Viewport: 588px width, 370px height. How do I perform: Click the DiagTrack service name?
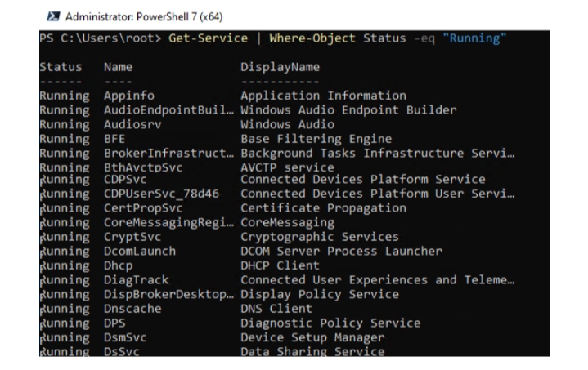[136, 280]
